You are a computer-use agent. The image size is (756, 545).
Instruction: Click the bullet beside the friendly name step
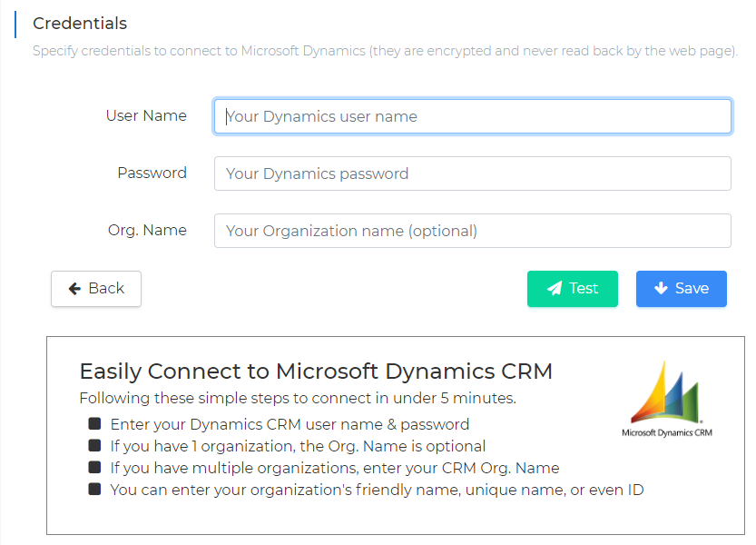[94, 489]
